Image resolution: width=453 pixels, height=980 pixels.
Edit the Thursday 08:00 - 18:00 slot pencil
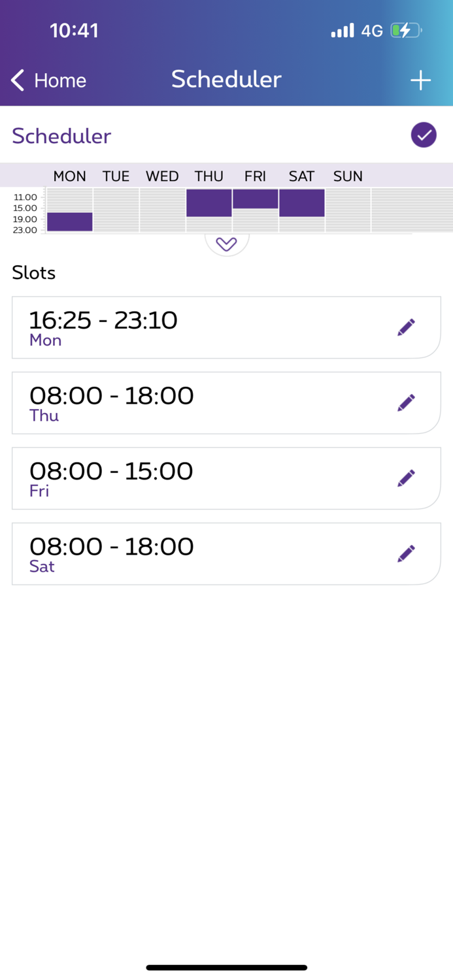coord(406,402)
